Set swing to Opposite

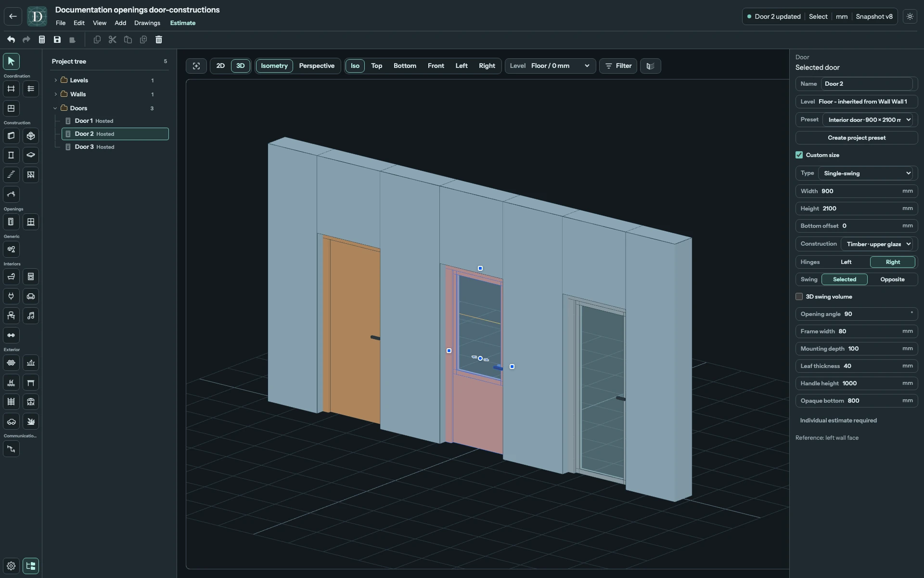pyautogui.click(x=892, y=279)
